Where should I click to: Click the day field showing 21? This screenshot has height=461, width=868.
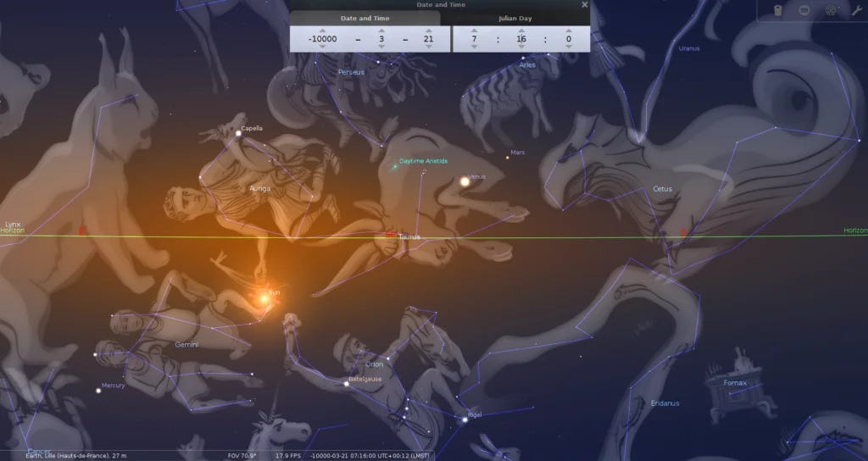(x=428, y=39)
